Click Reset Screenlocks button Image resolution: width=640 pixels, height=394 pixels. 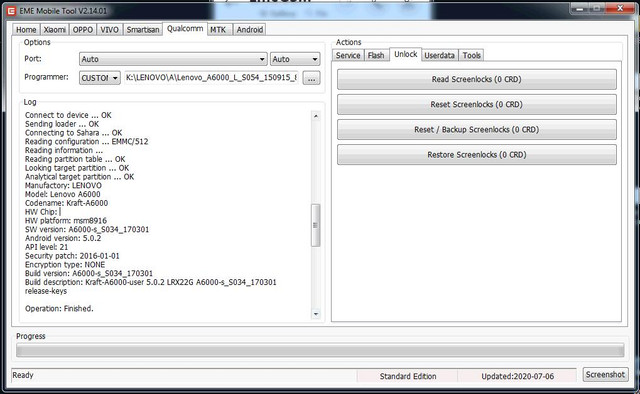pyautogui.click(x=477, y=105)
